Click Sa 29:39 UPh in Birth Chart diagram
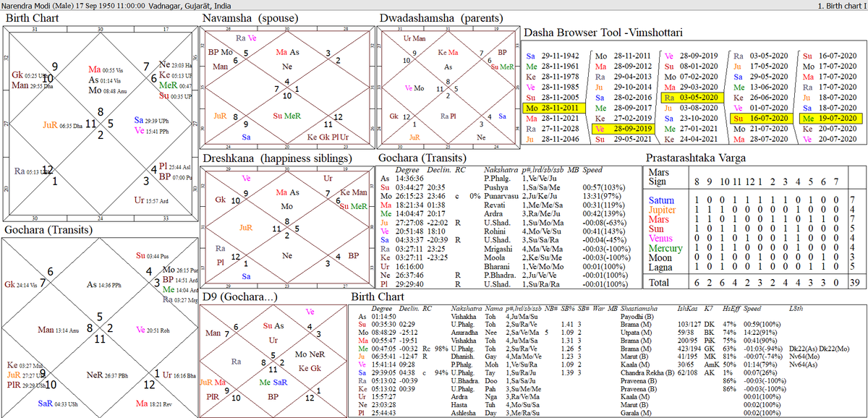The height and width of the screenshot is (418, 868). pos(150,119)
